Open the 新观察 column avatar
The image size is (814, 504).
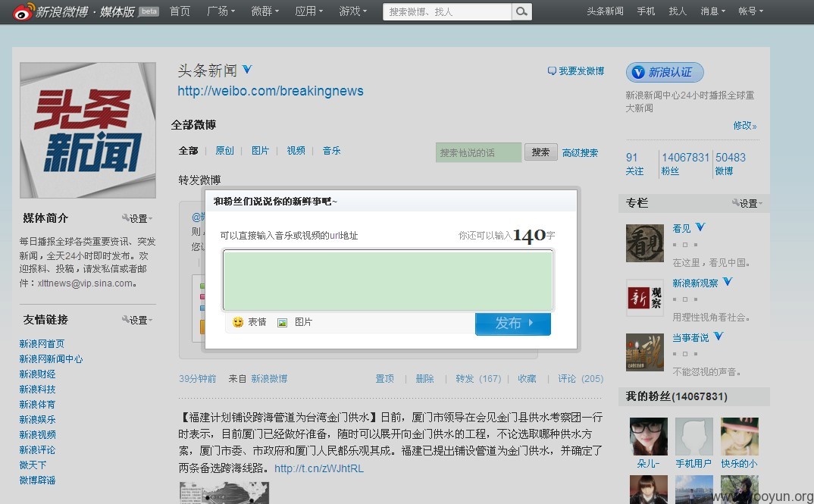click(645, 297)
